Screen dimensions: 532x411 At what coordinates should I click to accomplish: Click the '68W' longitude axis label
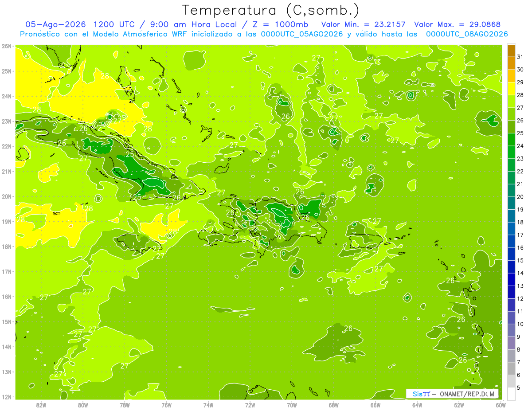[x=334, y=405]
